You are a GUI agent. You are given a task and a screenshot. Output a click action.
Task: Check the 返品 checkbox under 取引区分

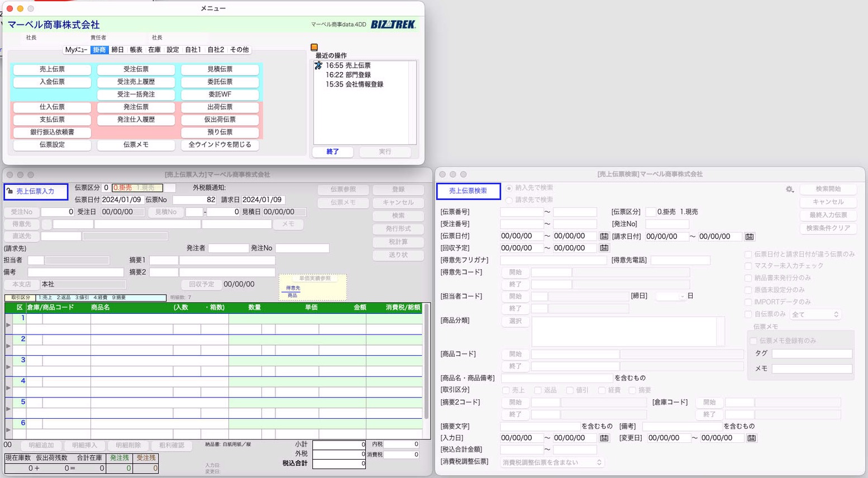(x=537, y=390)
